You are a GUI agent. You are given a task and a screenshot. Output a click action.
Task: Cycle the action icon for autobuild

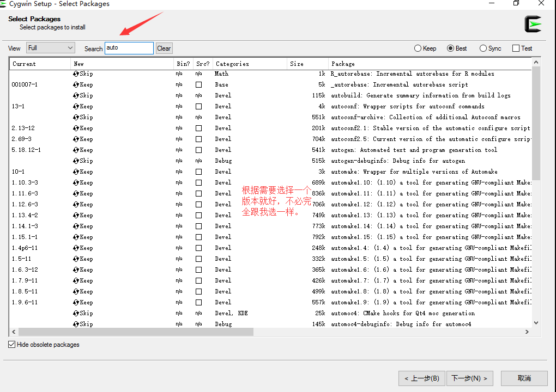[x=76, y=96]
